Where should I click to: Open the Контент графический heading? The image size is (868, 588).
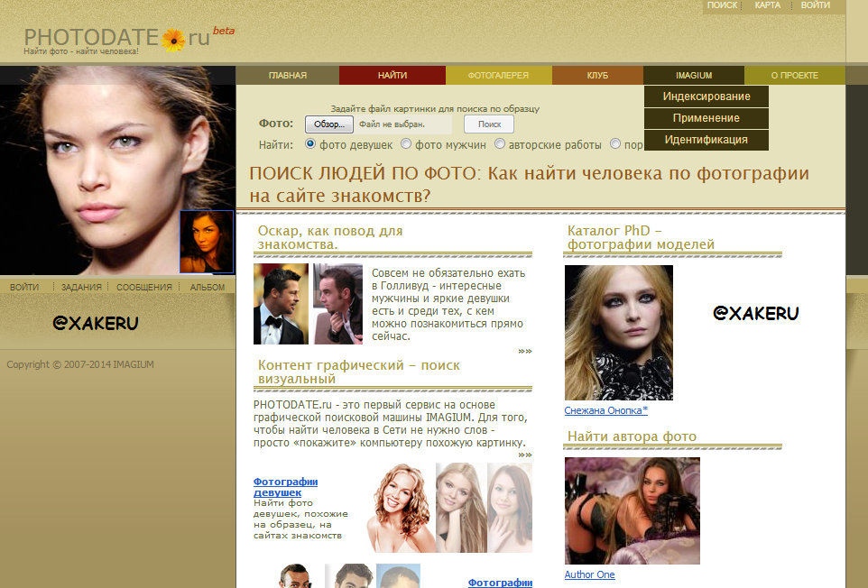pos(359,372)
